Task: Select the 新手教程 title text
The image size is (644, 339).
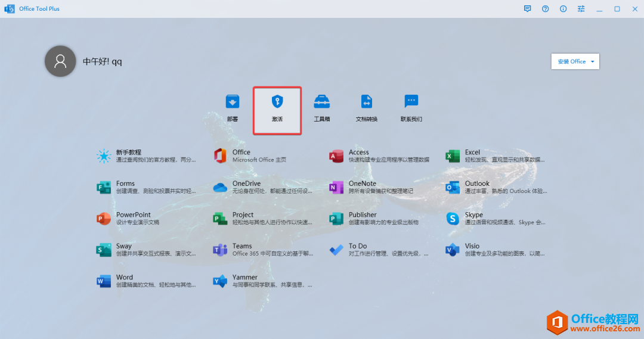Action: tap(129, 153)
